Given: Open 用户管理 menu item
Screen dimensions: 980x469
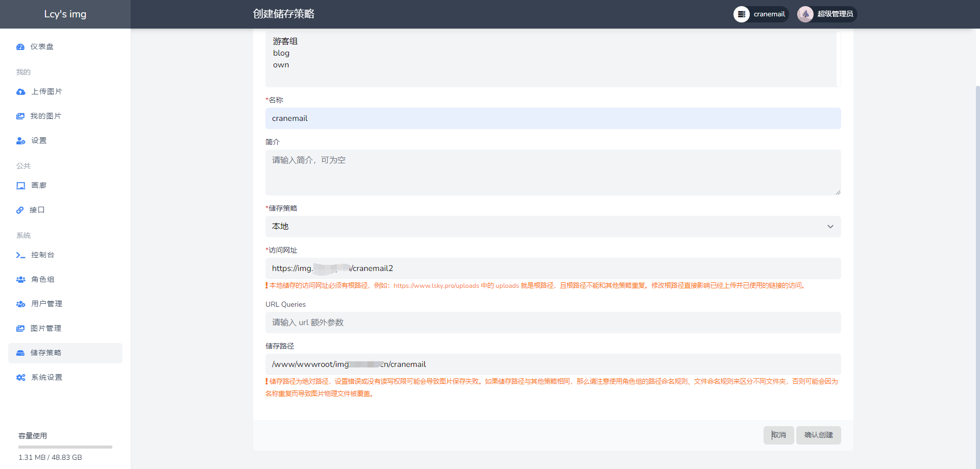Looking at the screenshot, I should tap(65, 304).
